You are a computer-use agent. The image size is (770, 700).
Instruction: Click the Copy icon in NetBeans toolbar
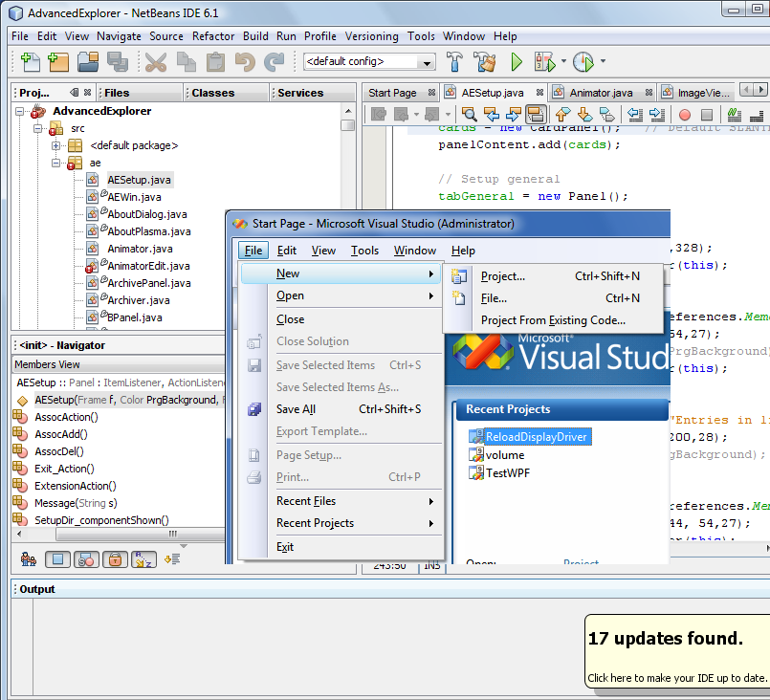tap(187, 62)
